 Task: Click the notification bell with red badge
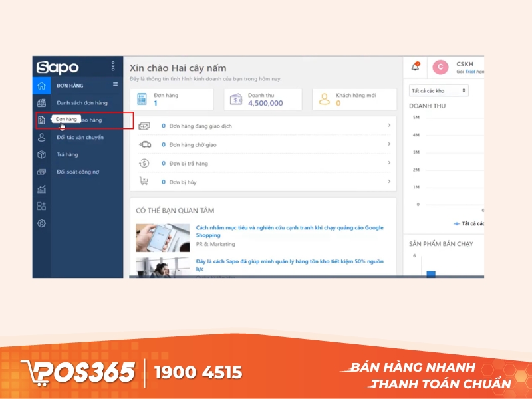point(415,67)
